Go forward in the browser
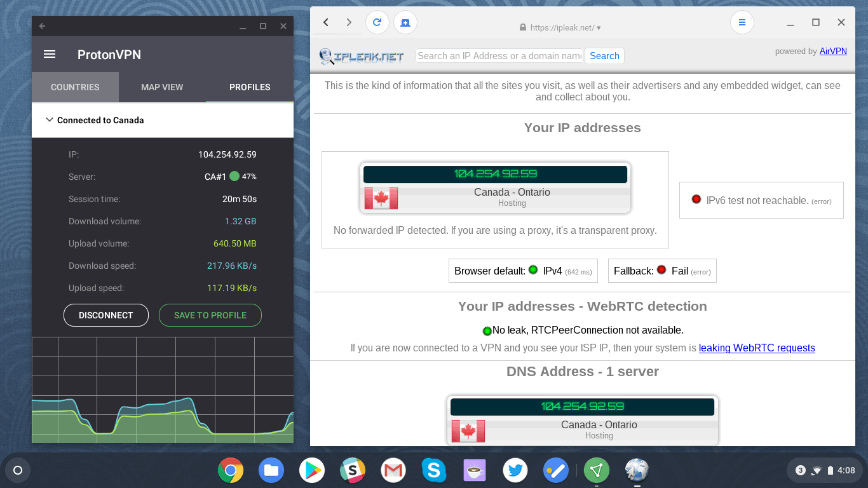The height and width of the screenshot is (488, 868). (349, 22)
